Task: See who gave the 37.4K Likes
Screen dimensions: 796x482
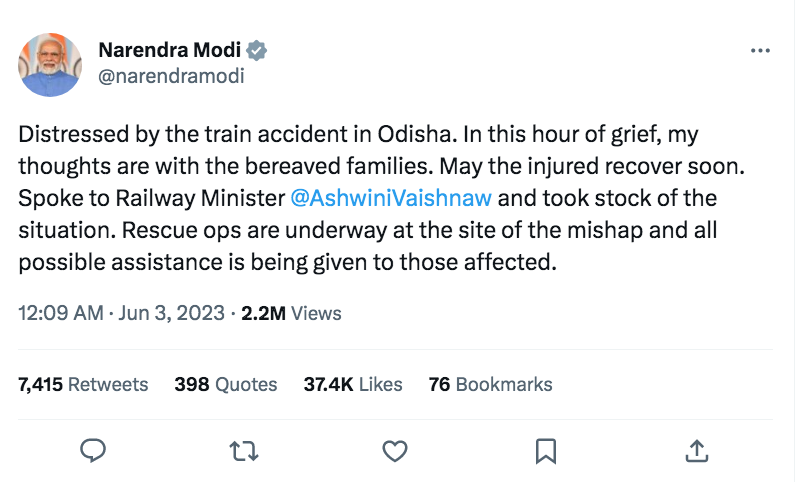Action: click(353, 384)
